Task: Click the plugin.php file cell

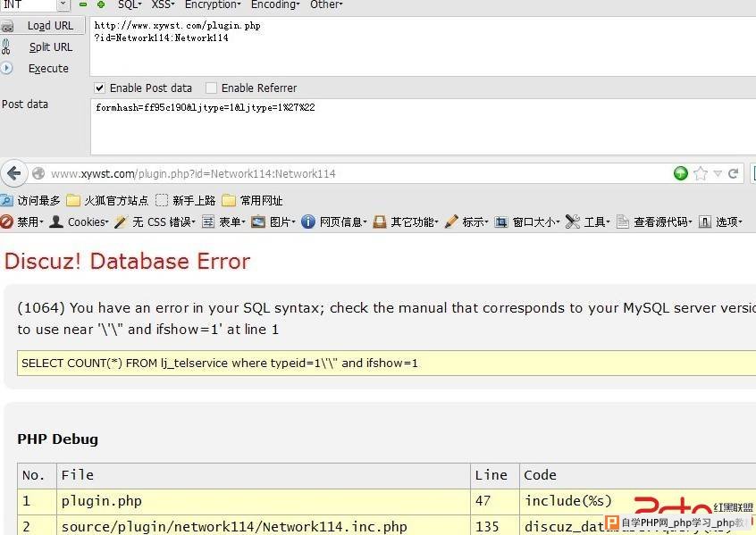Action: pyautogui.click(x=264, y=501)
